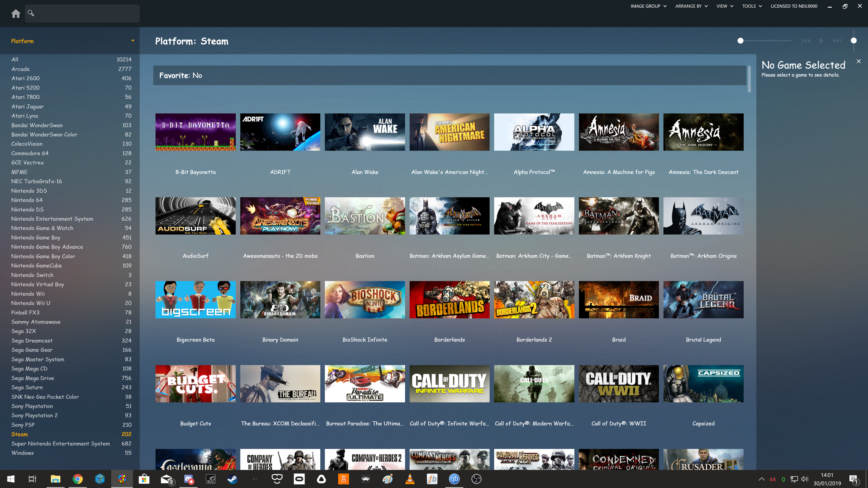Select the 8-Bit Bayonetta game thumbnail
The width and height of the screenshot is (868, 488).
pyautogui.click(x=196, y=132)
